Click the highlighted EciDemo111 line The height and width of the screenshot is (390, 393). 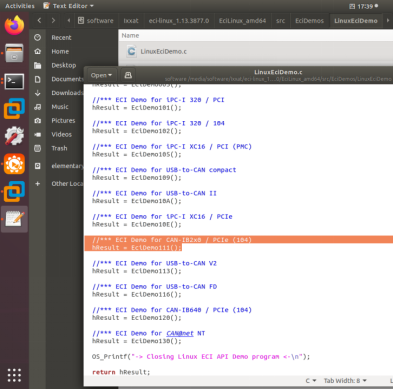pos(137,248)
